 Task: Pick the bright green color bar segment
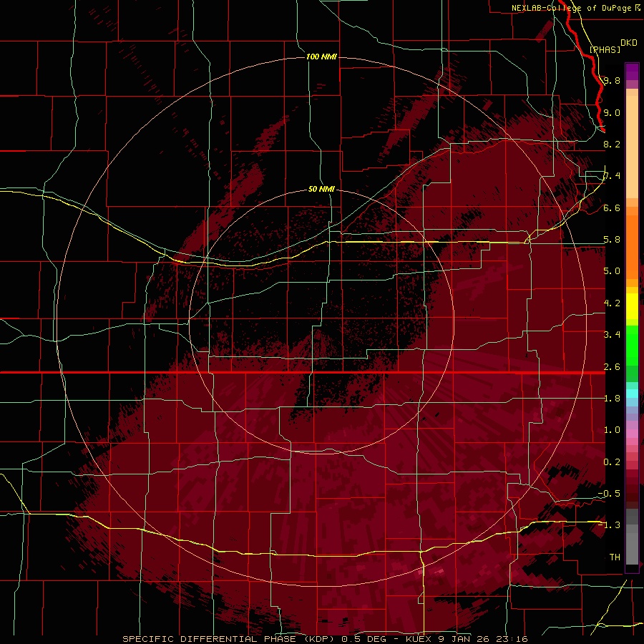tap(632, 344)
